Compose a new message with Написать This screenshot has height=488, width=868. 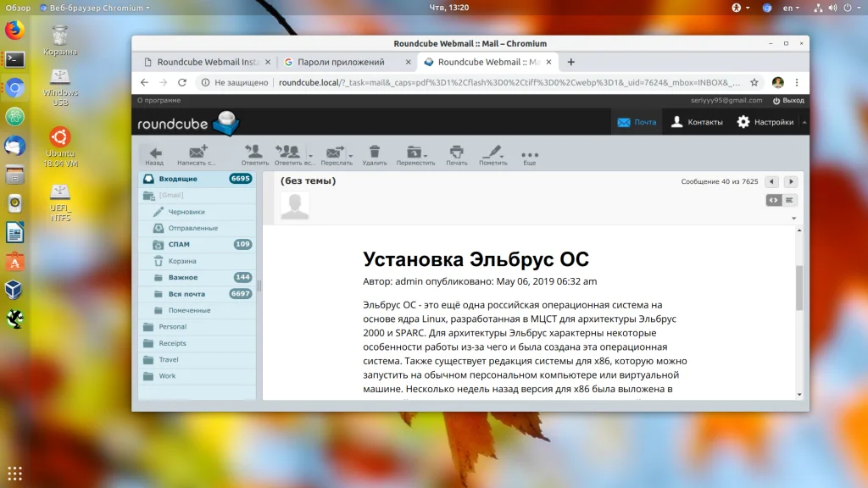[197, 156]
